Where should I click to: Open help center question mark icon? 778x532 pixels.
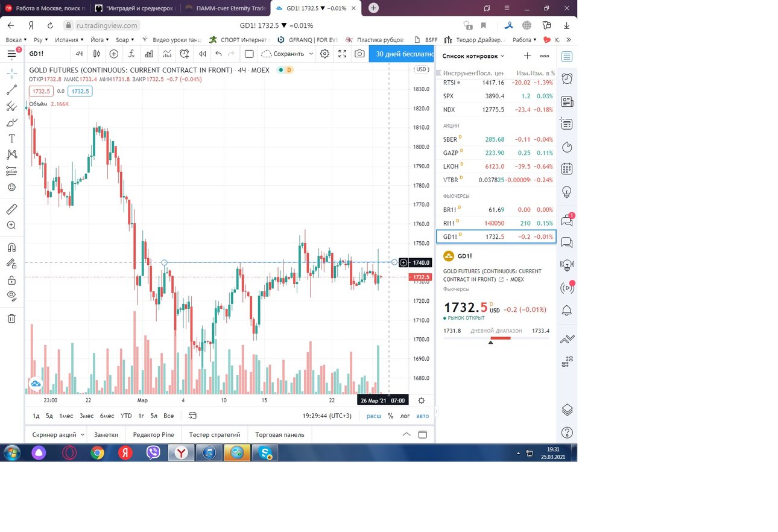click(566, 432)
